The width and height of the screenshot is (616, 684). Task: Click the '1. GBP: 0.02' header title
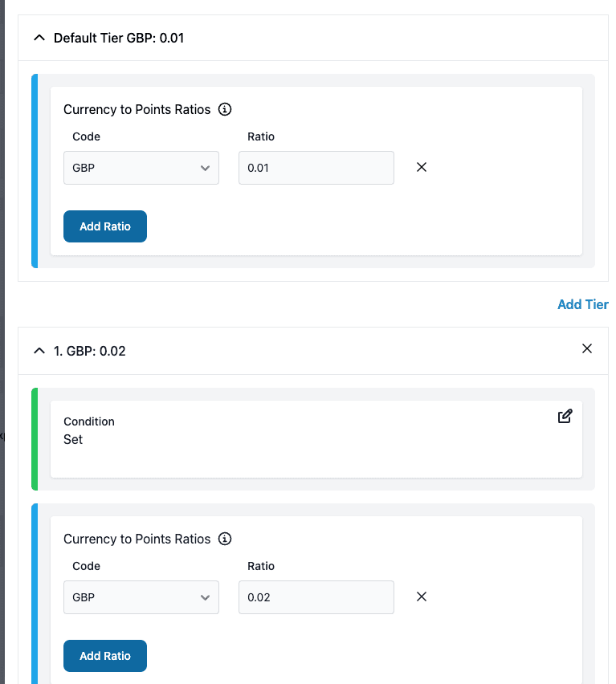pos(89,351)
